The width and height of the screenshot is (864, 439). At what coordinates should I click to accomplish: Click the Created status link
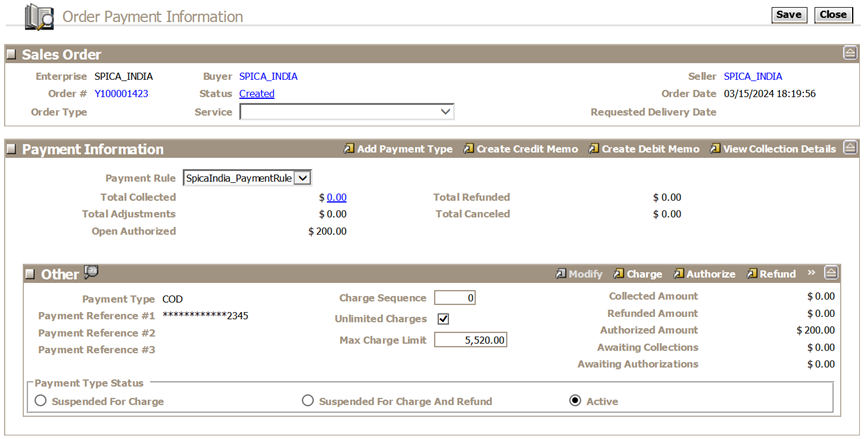click(256, 94)
